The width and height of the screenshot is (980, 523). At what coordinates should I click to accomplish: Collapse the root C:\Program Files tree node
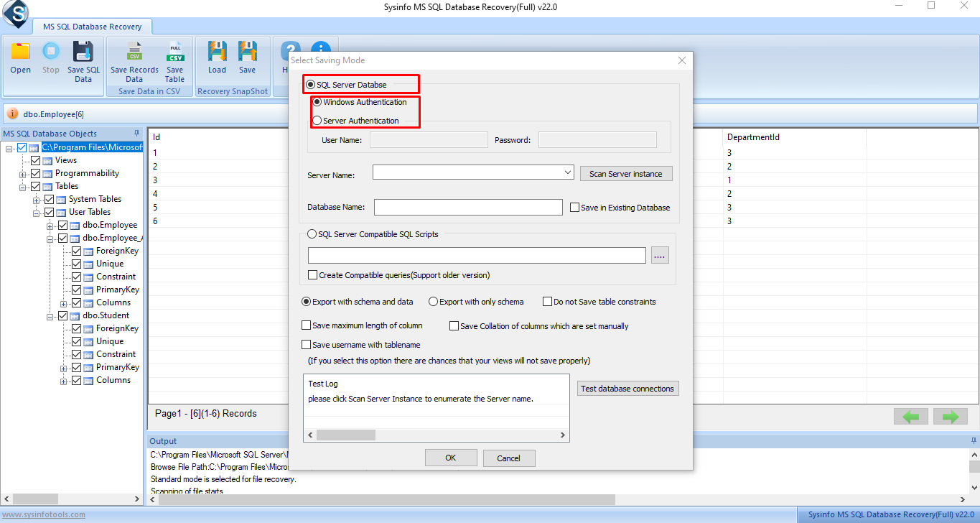click(9, 148)
